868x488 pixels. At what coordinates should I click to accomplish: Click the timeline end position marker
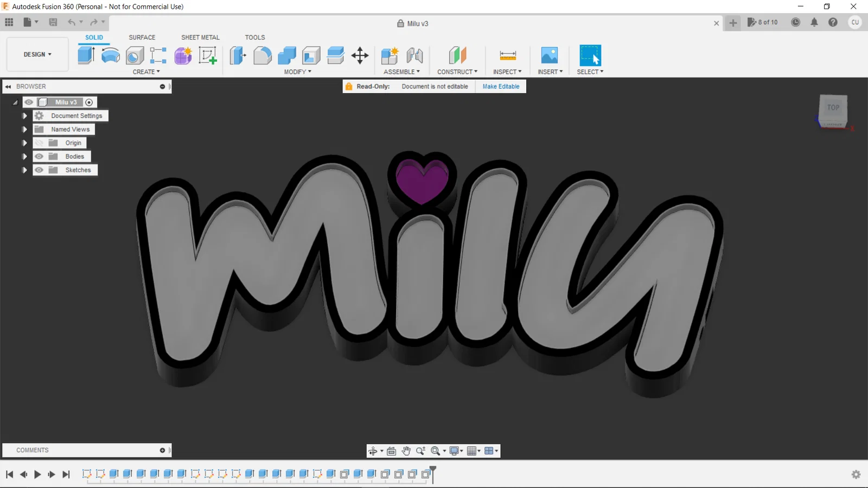click(x=433, y=473)
